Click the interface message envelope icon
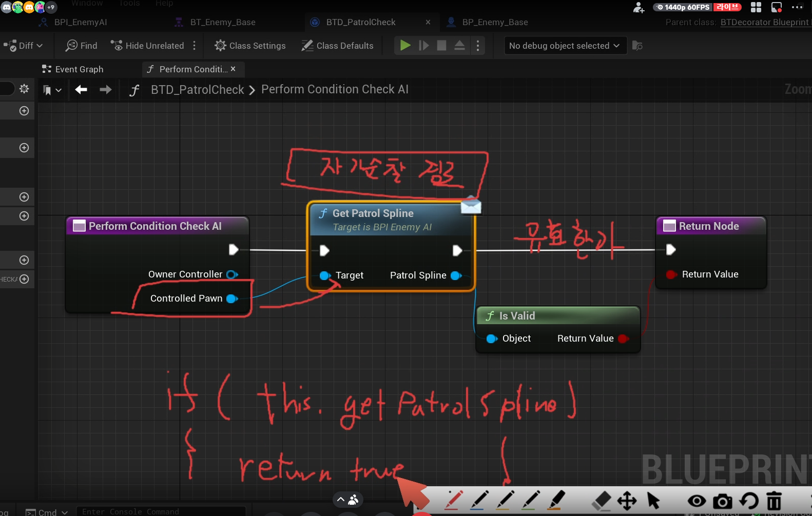 tap(471, 205)
